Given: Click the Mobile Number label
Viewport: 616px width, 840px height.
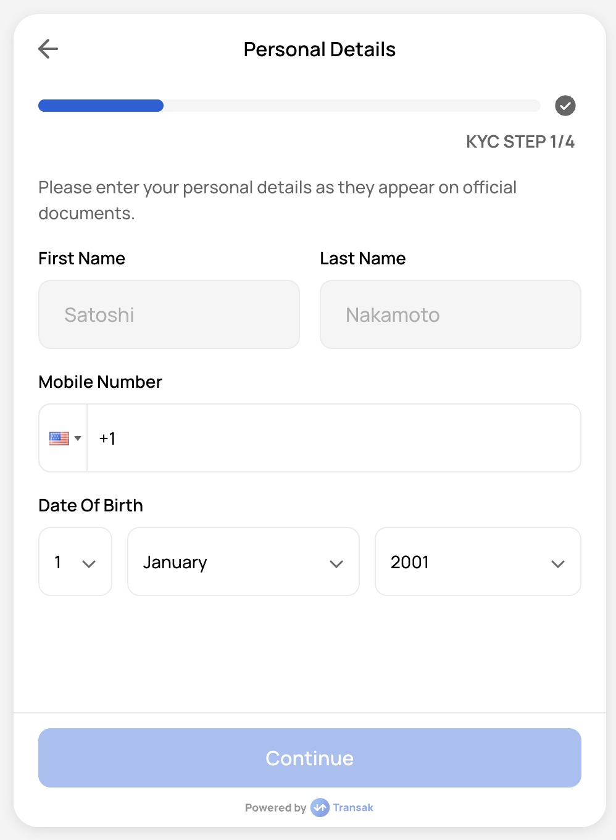Looking at the screenshot, I should [x=100, y=382].
